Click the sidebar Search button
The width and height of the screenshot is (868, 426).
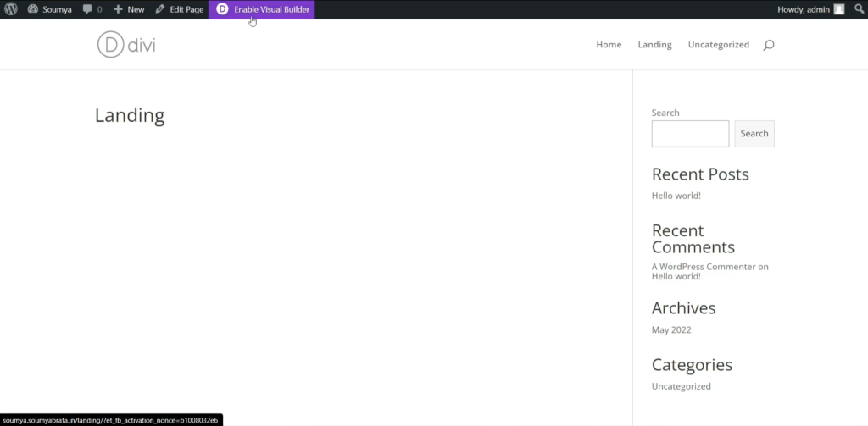754,134
